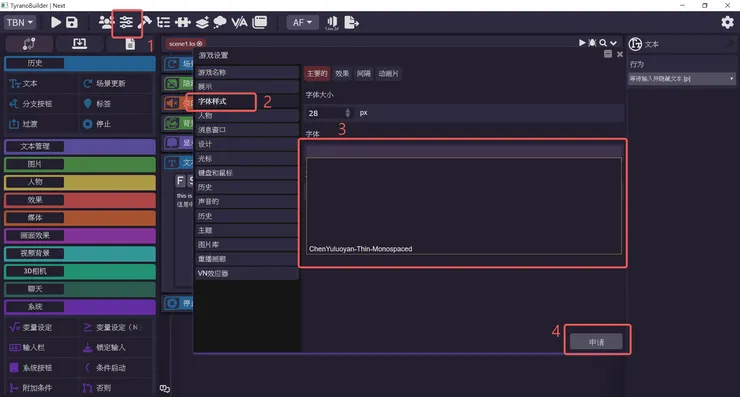Click the 输入栏 component
Image resolution: width=740 pixels, height=397 pixels.
coord(42,347)
